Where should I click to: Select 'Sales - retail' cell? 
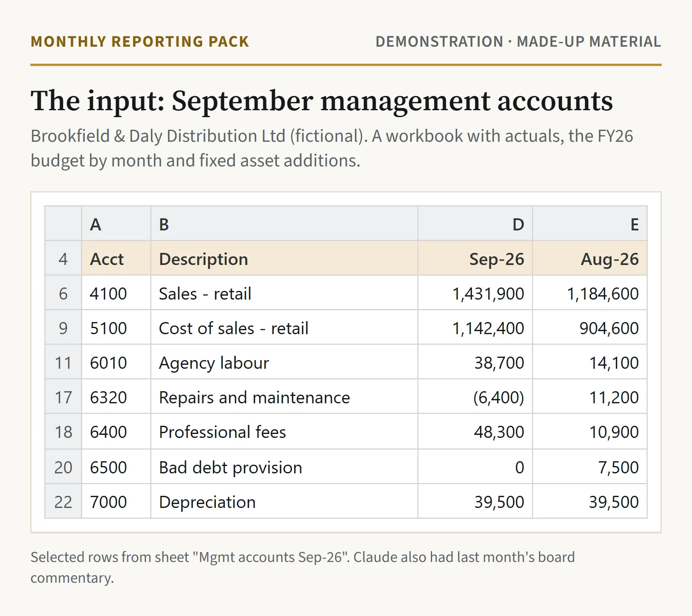pos(284,293)
